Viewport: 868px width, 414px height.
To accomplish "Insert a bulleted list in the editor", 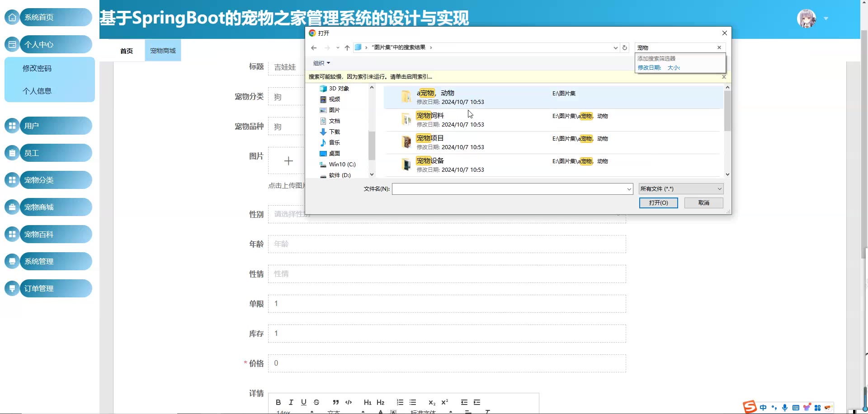I will click(x=413, y=402).
